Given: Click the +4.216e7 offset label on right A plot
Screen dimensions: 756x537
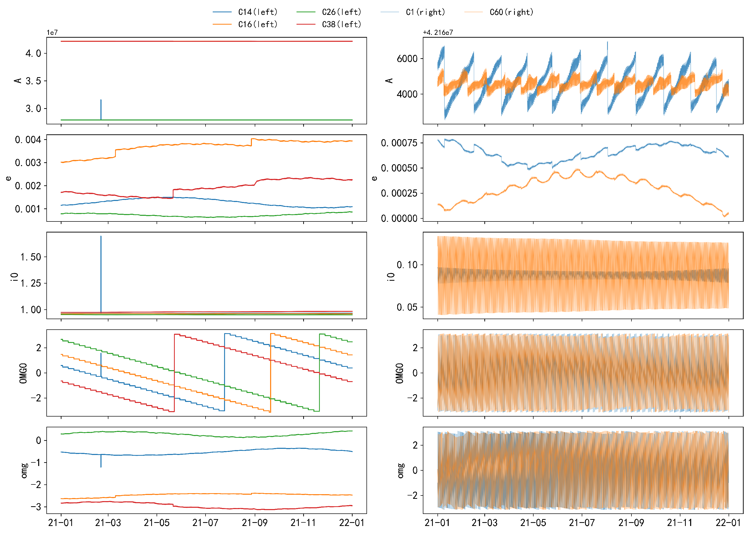Looking at the screenshot, I should coord(438,32).
